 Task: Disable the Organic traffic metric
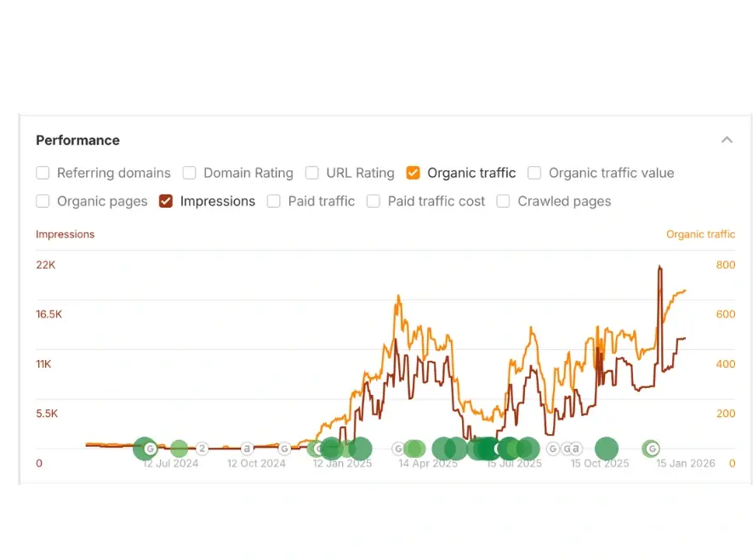413,173
